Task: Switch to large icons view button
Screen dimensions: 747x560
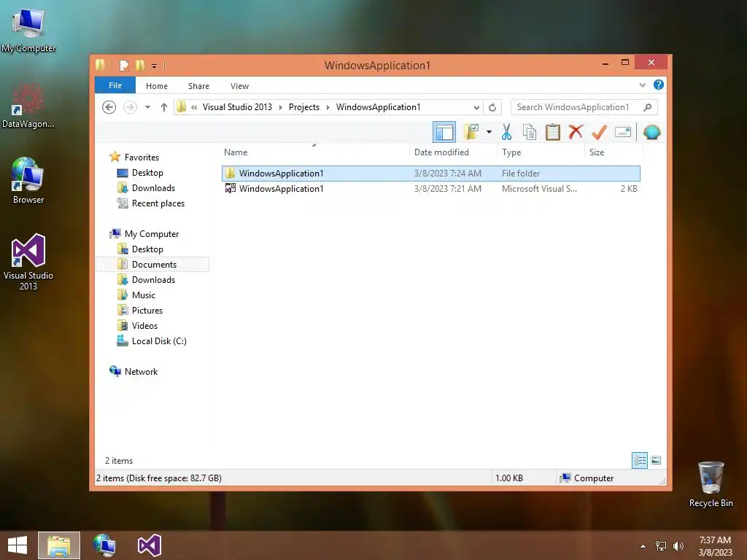Action: (x=656, y=461)
